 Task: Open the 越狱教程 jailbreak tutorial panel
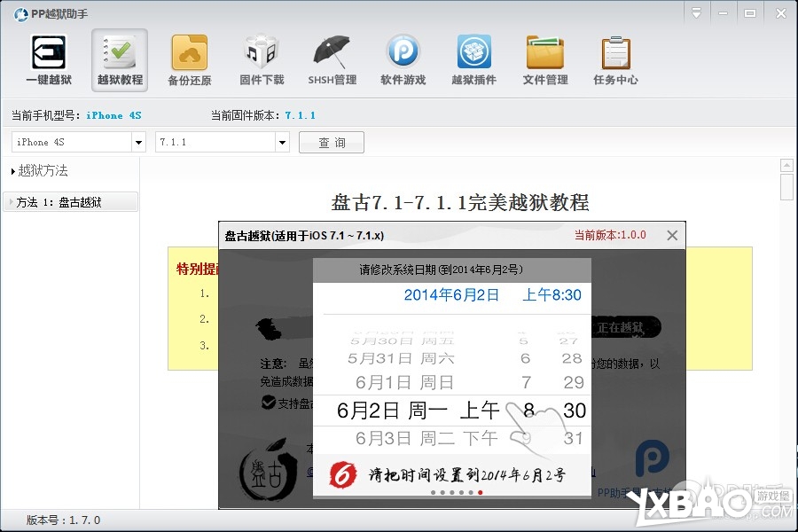click(x=119, y=59)
